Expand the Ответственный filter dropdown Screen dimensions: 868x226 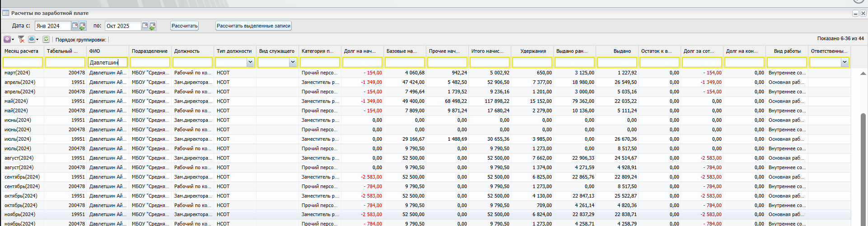pos(845,62)
